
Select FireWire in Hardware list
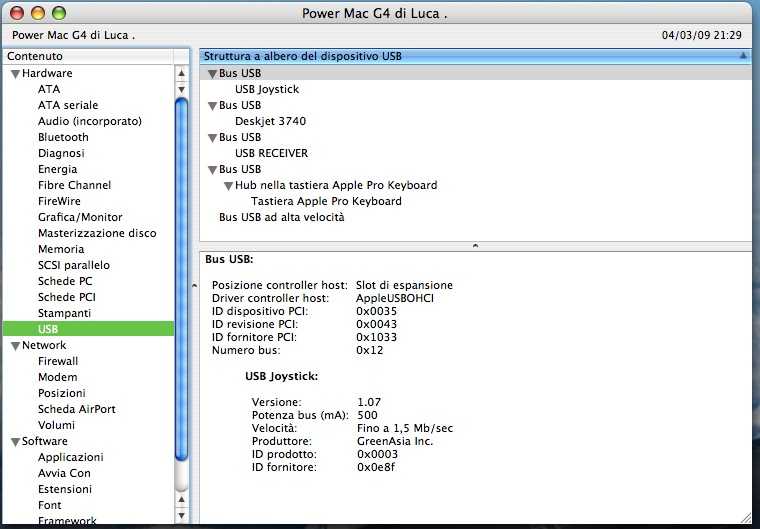pyautogui.click(x=59, y=201)
